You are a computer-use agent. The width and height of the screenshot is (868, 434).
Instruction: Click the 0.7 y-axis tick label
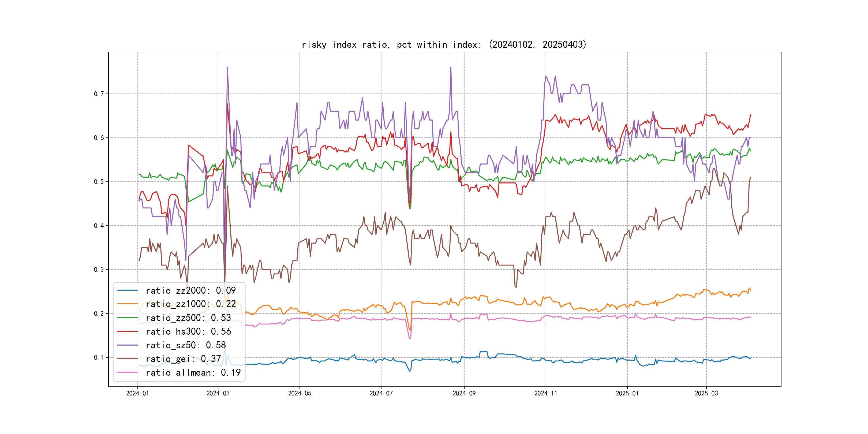point(99,94)
